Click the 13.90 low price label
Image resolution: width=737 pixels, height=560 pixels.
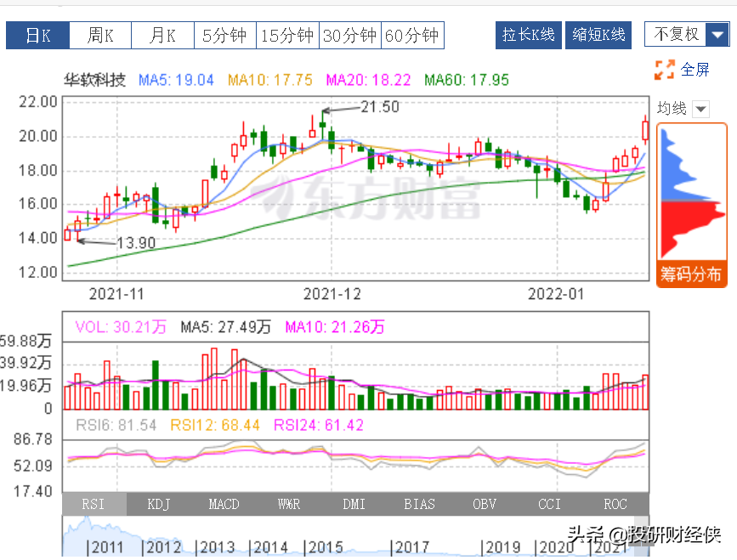click(136, 243)
